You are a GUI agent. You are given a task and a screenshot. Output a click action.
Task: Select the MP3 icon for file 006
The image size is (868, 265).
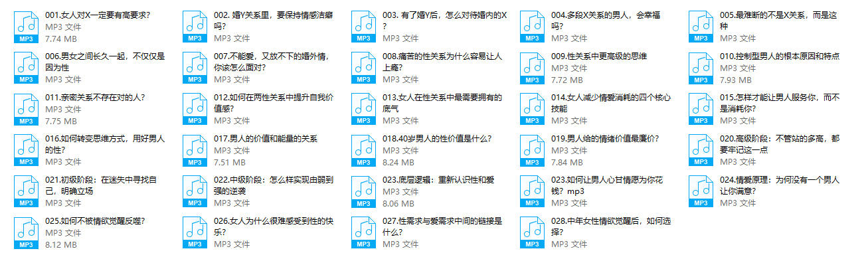(x=26, y=68)
